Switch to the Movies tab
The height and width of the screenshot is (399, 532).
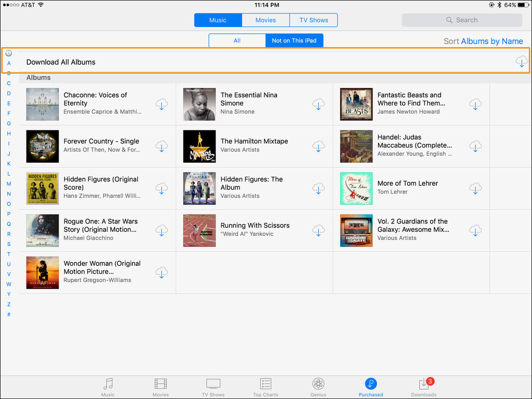265,20
